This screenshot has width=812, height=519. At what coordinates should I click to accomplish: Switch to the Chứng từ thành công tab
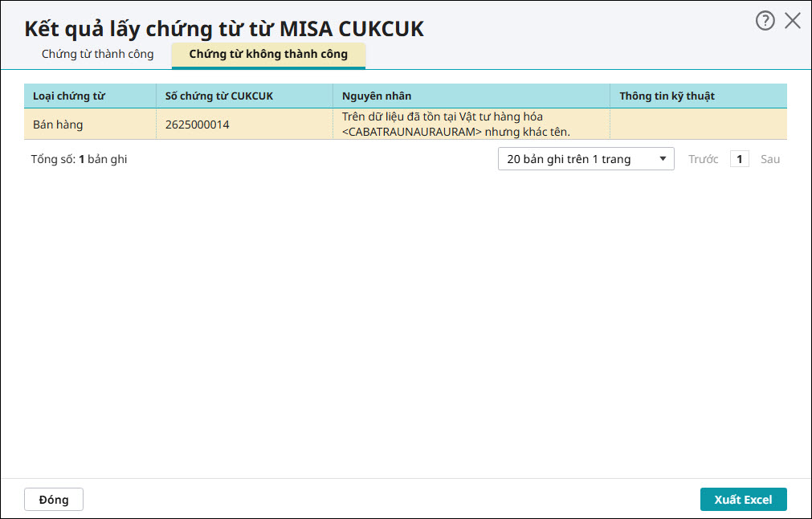tap(97, 55)
